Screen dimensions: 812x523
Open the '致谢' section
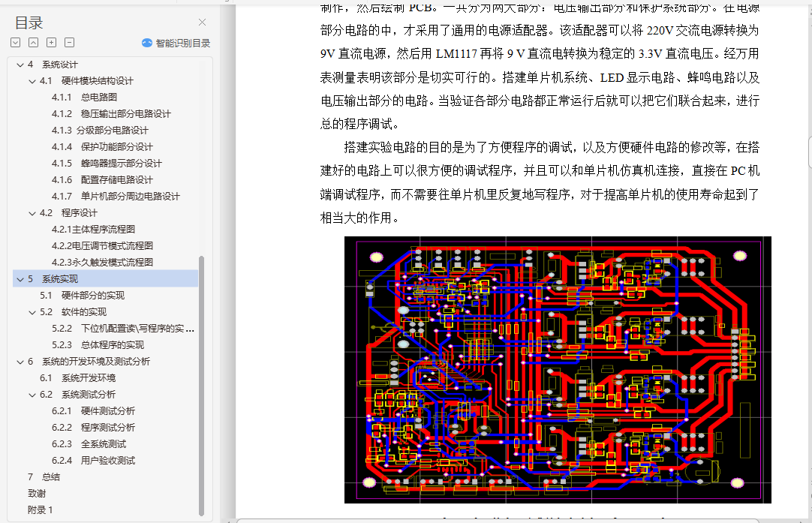tap(37, 494)
